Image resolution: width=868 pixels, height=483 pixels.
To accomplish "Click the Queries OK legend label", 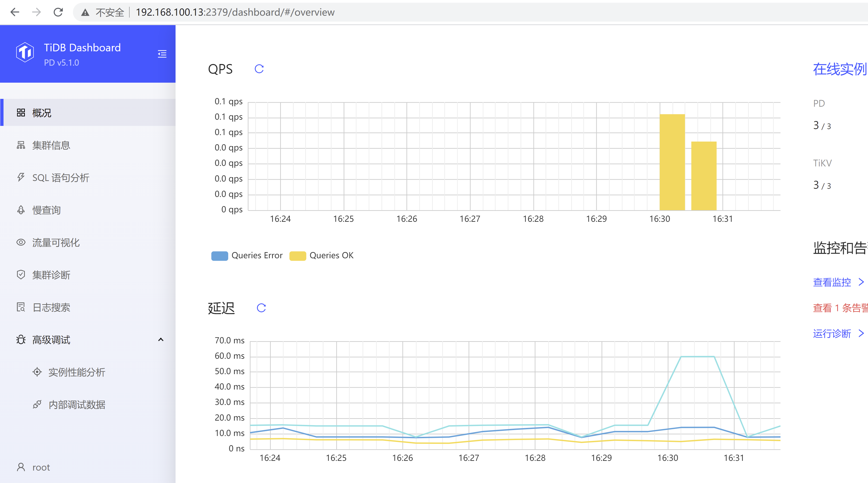I will point(332,256).
